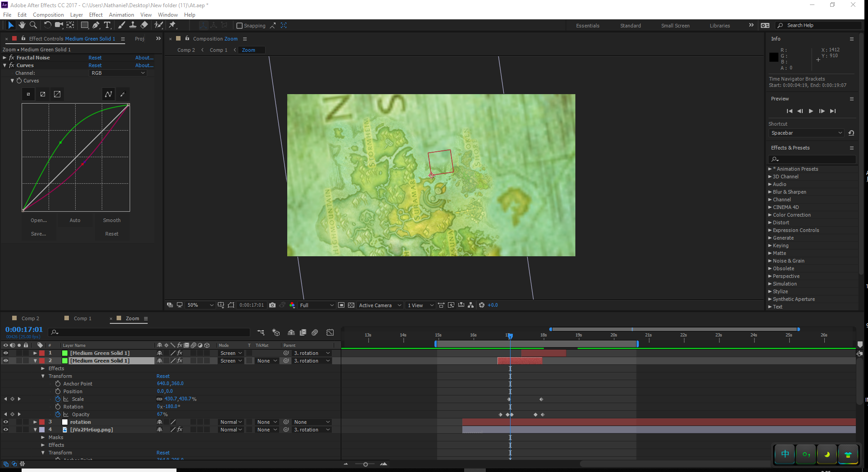Image resolution: width=868 pixels, height=472 pixels.
Task: Hide the rotation layer with eye toggle
Action: pos(6,422)
